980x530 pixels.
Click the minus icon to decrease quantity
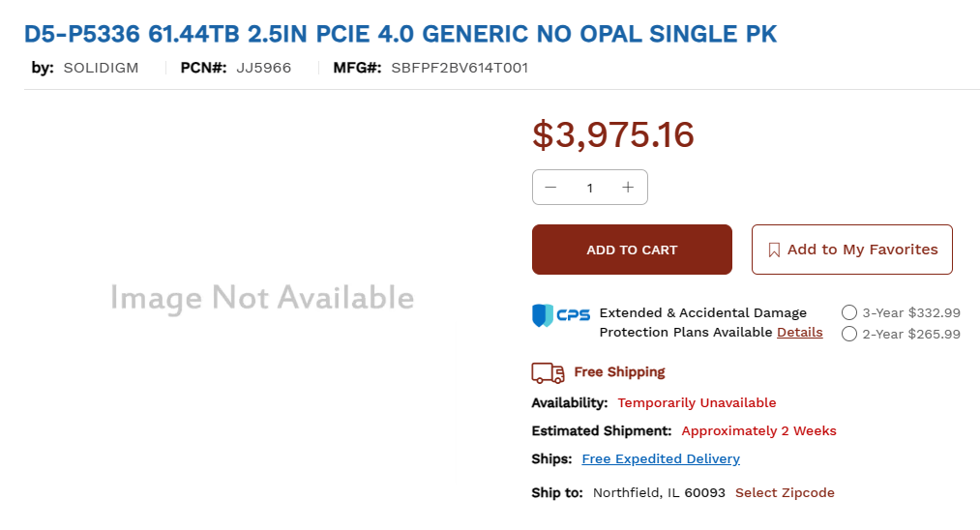550,188
